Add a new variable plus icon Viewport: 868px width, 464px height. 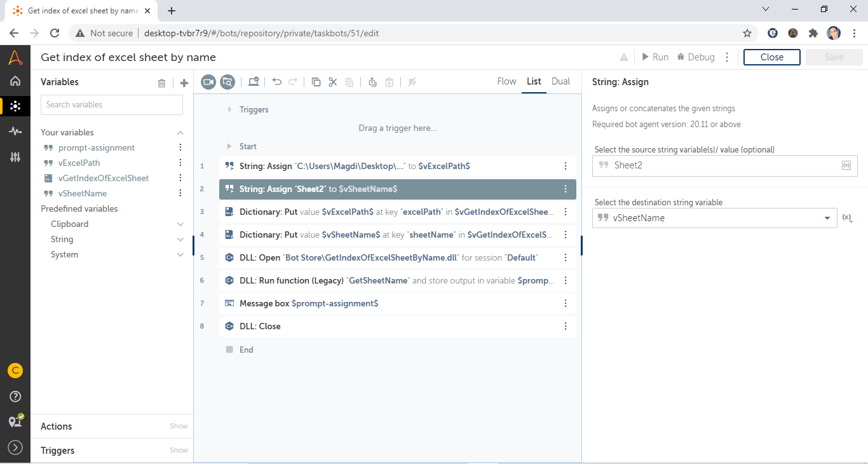(184, 83)
